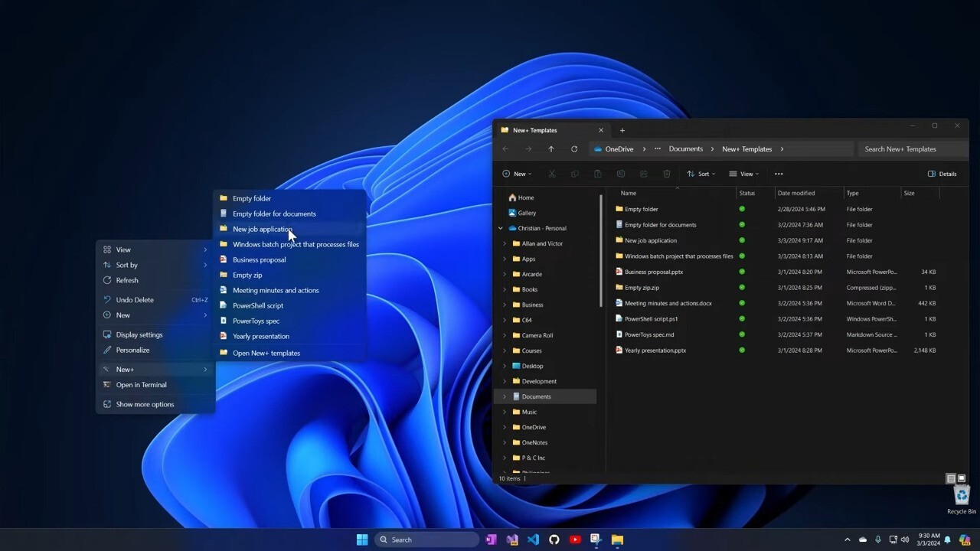Click the Paste icon in File Explorer toolbar

[598, 174]
